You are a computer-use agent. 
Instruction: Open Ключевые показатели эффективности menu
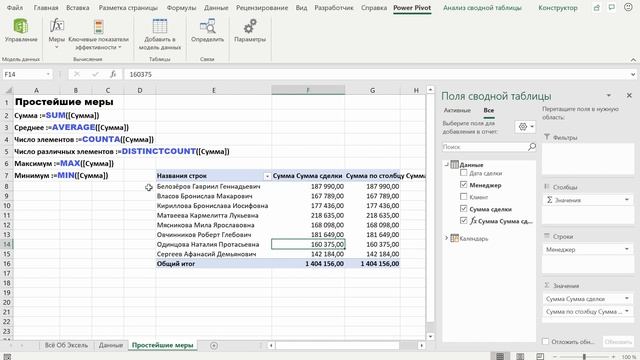pyautogui.click(x=98, y=35)
